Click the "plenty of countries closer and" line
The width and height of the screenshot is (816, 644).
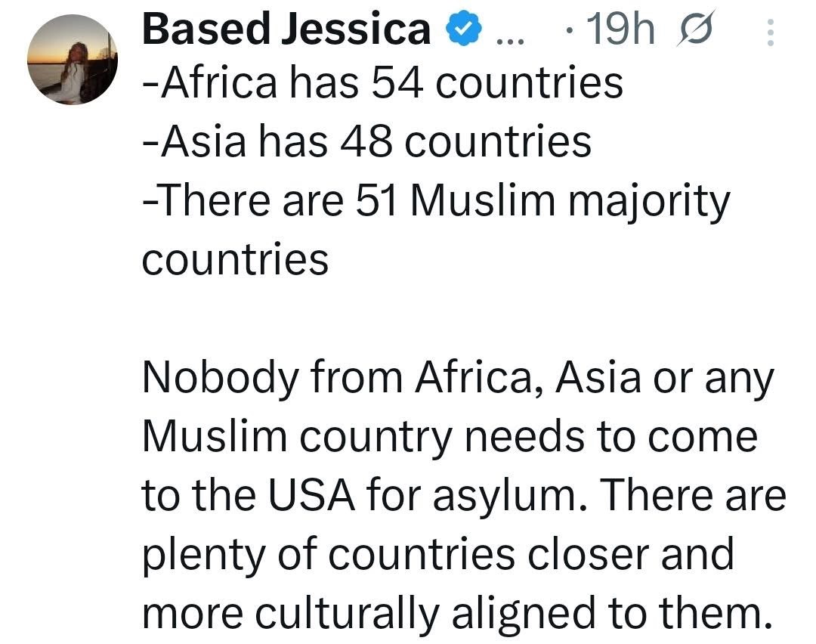pos(437,555)
